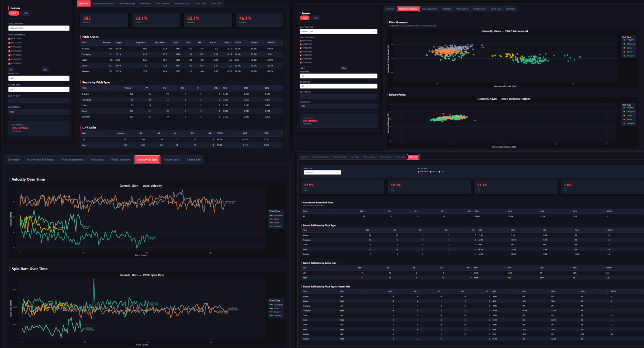The width and height of the screenshot is (644, 348).
Task: Open Pitch Type dropdown in Summary panel sidebar
Action: pos(39,78)
